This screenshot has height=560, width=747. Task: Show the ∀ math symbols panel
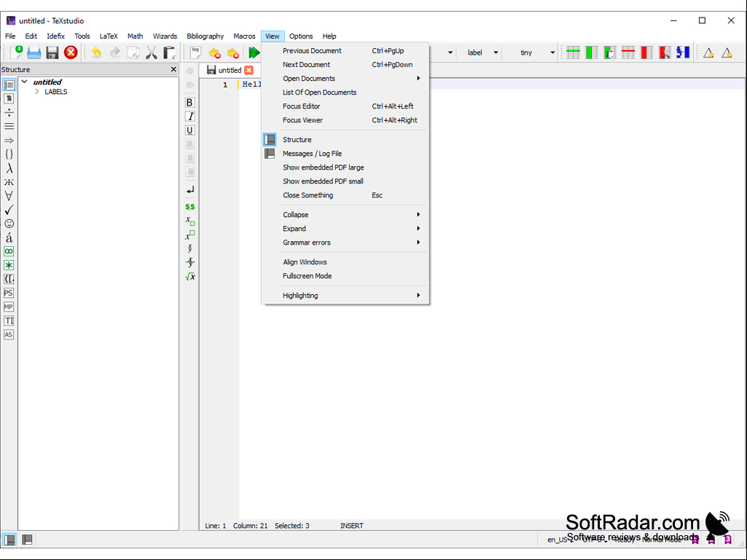tap(9, 196)
